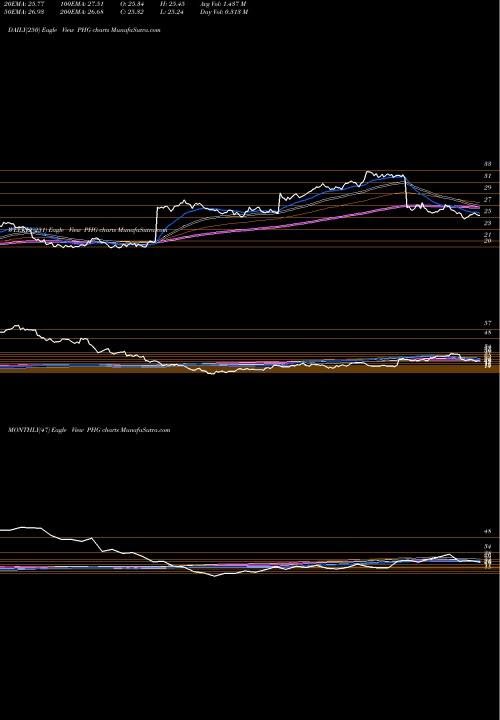
Task: Click the 34 label on monthly chart axis
Action: [488, 546]
